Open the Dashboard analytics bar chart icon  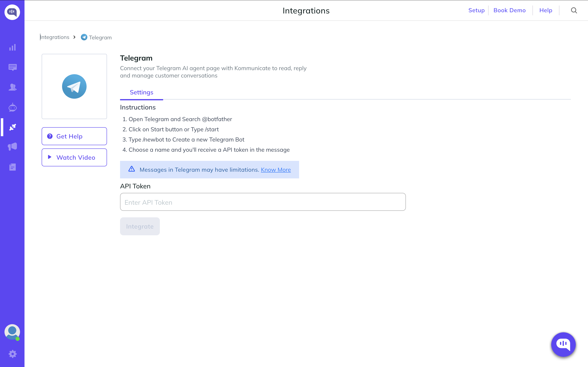pyautogui.click(x=12, y=47)
